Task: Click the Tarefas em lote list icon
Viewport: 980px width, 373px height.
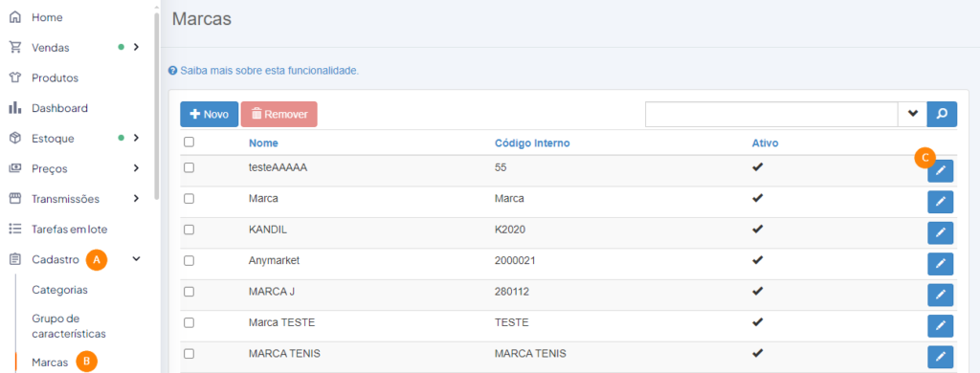Action: pos(15,230)
